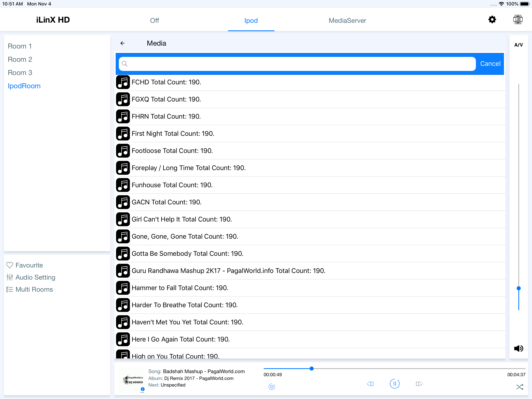The height and width of the screenshot is (399, 532).
Task: Open the A/V panel button
Action: (519, 45)
